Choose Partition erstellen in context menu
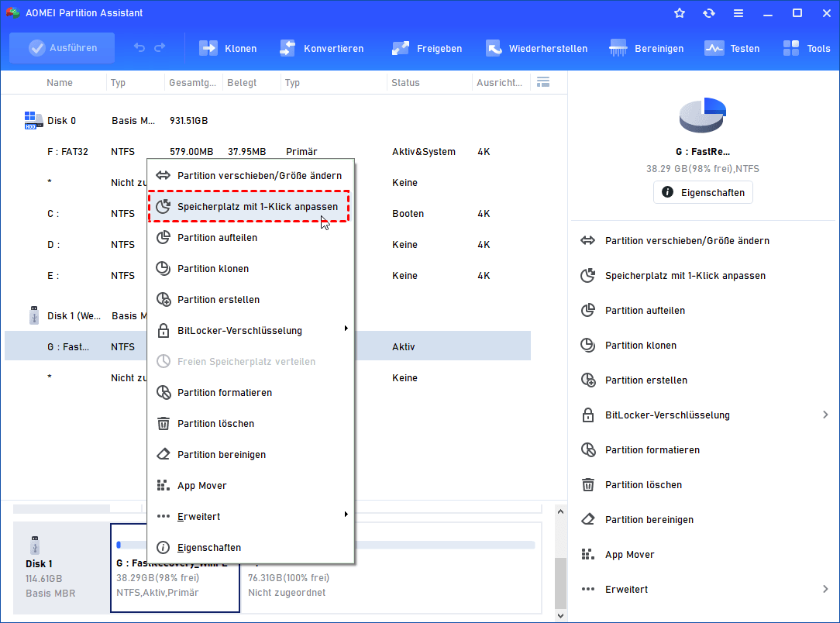Screen dimensions: 840x623 (250, 299)
